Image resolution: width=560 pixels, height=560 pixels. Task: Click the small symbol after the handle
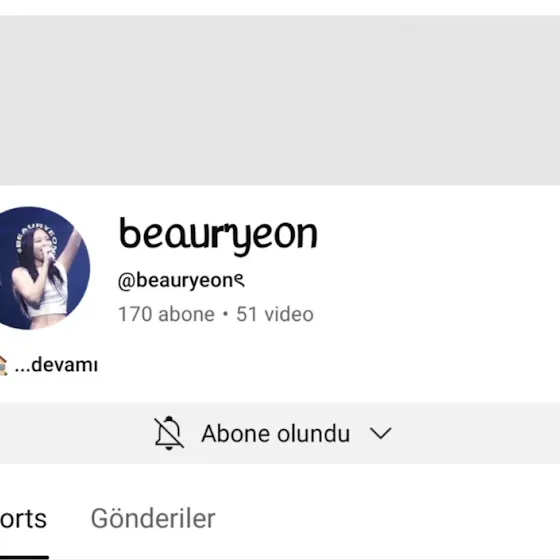tap(240, 280)
